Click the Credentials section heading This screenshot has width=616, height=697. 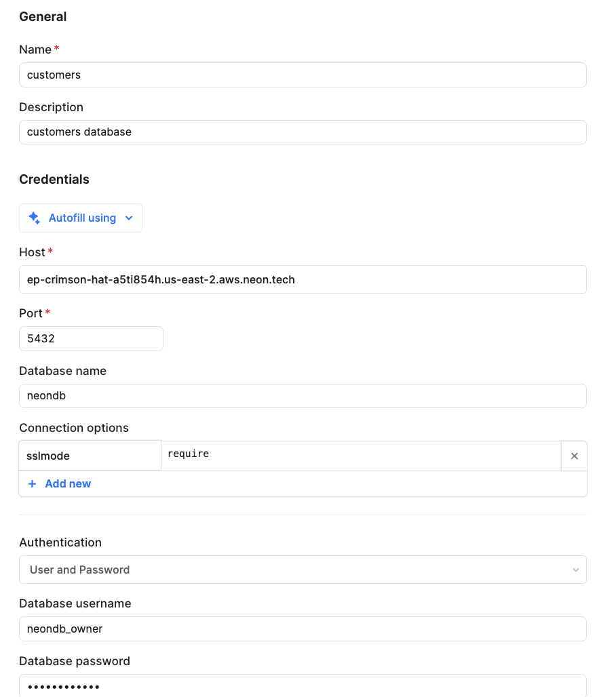point(54,179)
